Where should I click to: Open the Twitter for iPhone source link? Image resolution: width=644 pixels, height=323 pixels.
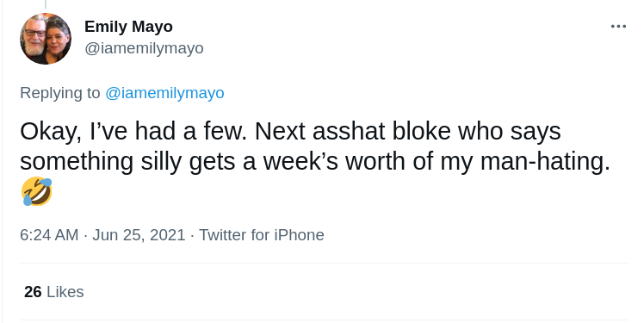[x=262, y=235]
